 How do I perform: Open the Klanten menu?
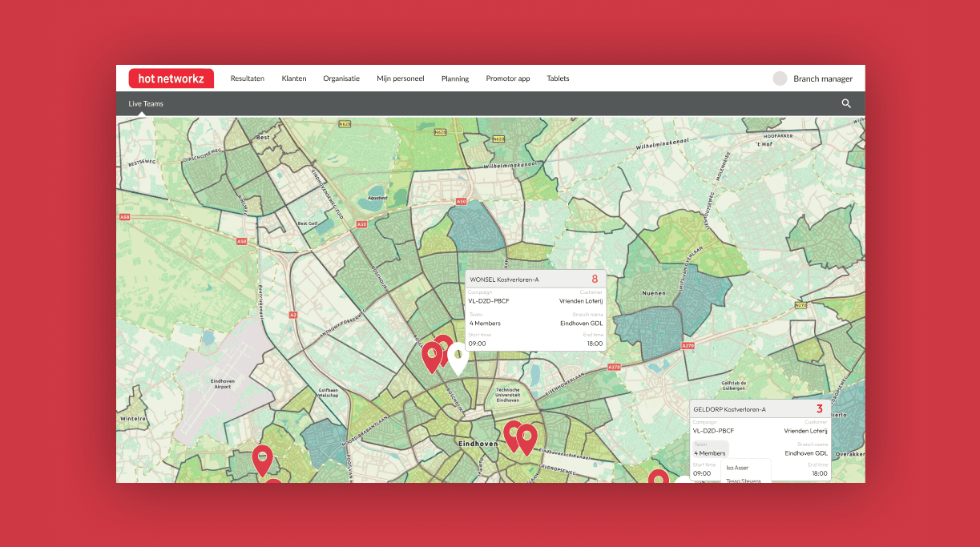coord(294,78)
